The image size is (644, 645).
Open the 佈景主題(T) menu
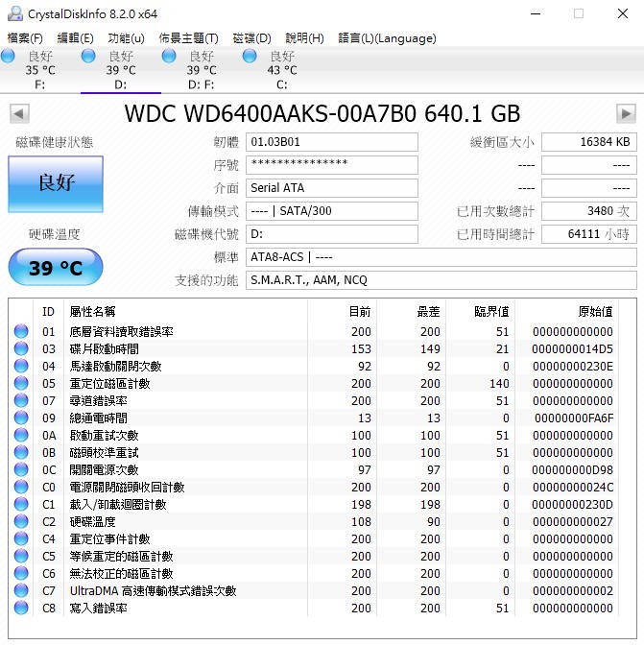coord(189,38)
